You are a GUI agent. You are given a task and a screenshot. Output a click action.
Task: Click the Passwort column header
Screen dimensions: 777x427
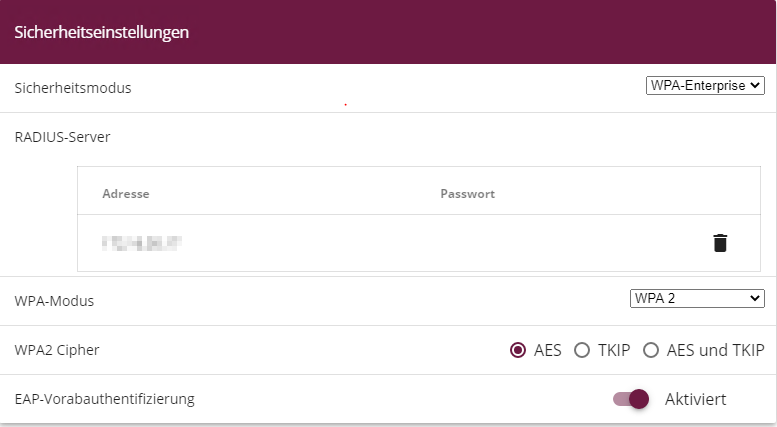point(467,193)
